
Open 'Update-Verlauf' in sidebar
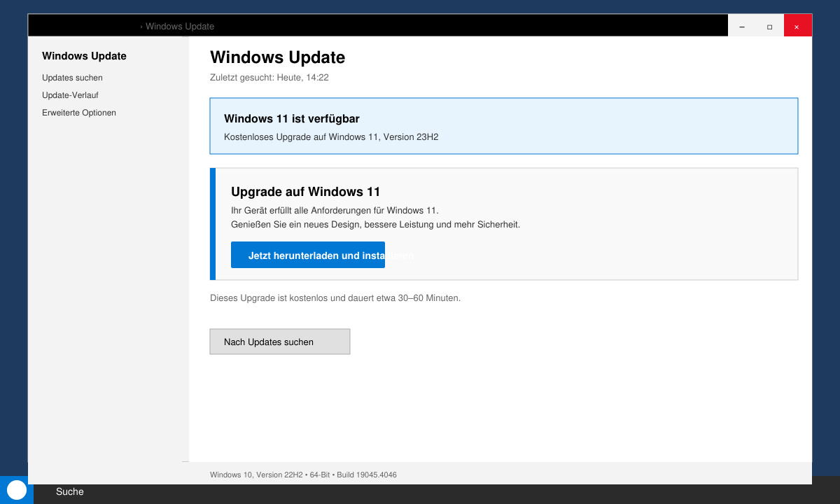click(x=70, y=95)
